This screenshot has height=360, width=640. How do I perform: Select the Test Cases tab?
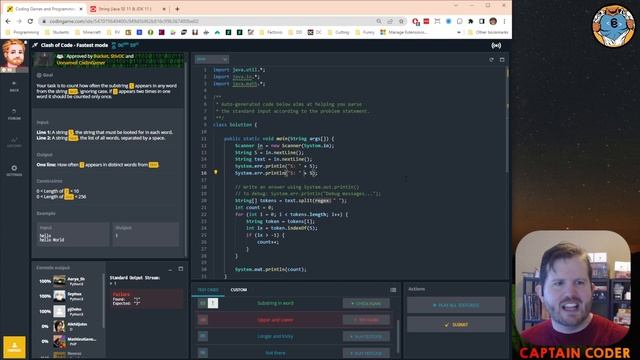point(208,290)
